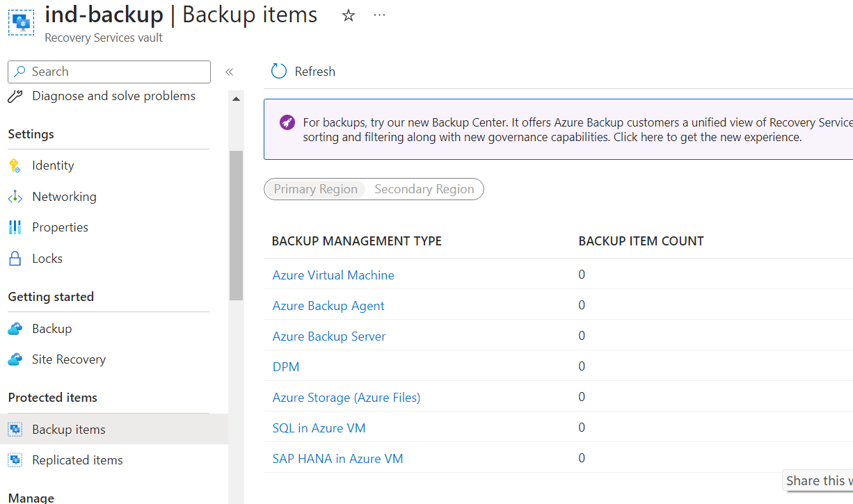
Task: Open Backup under Getting started
Action: (x=51, y=329)
